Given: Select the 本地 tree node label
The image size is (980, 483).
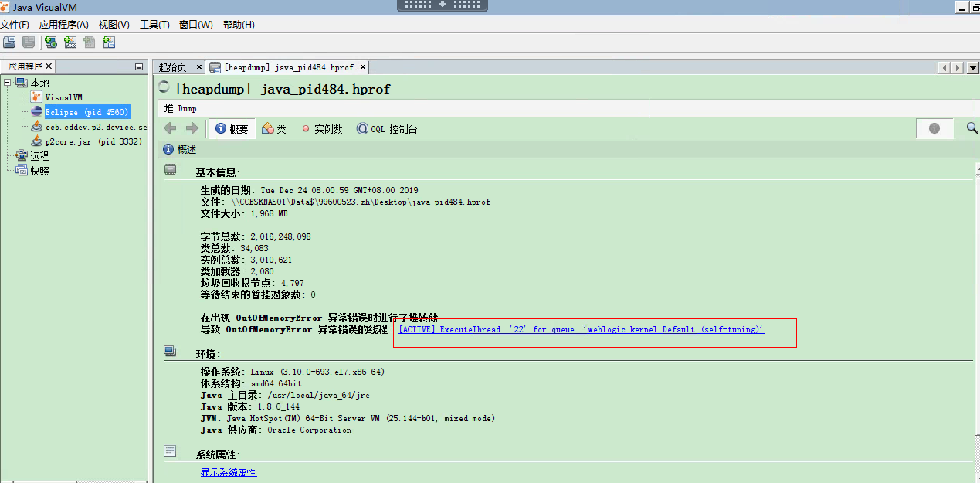Looking at the screenshot, I should (39, 83).
